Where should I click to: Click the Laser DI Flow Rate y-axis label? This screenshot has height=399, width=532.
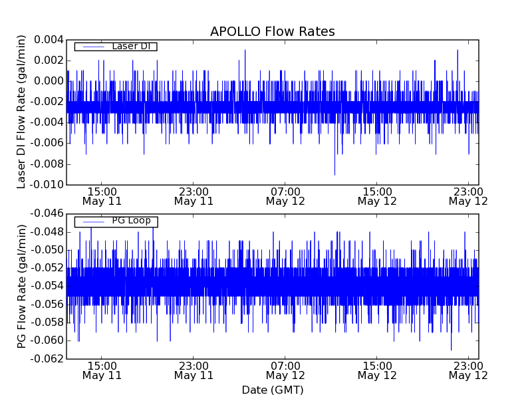21,112
